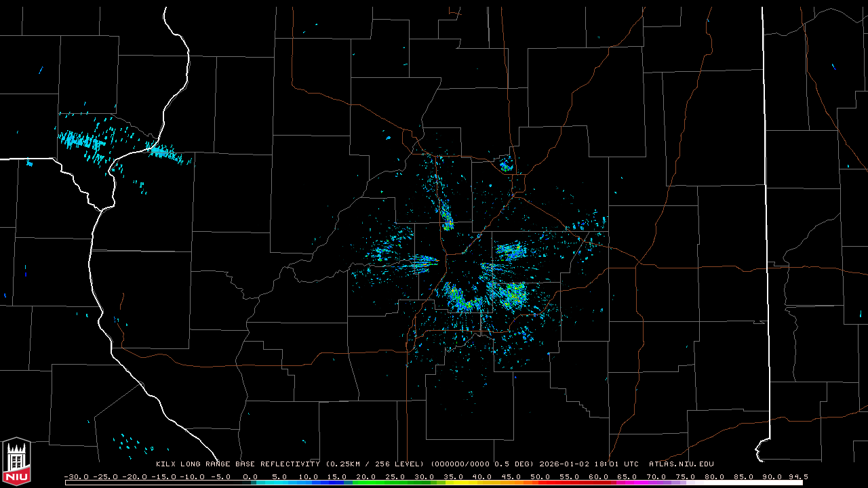Click the NIU castle logo
Viewport: 868px width, 488px height.
16,461
